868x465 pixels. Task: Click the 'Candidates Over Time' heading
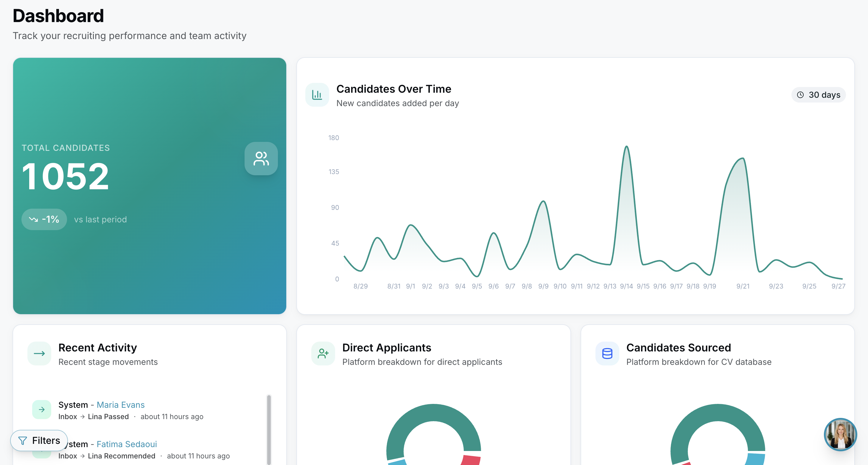pos(393,89)
